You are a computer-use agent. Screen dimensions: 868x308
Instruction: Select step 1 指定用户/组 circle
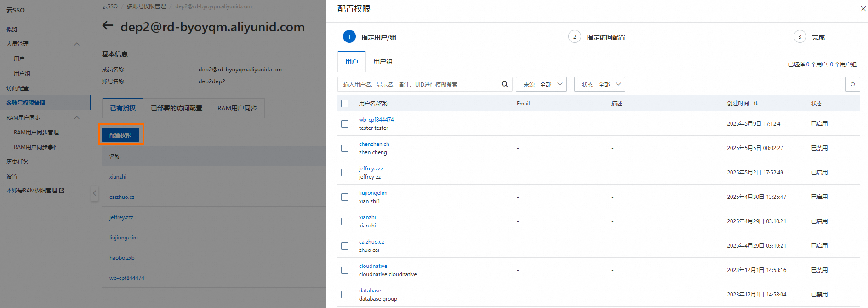coord(349,37)
